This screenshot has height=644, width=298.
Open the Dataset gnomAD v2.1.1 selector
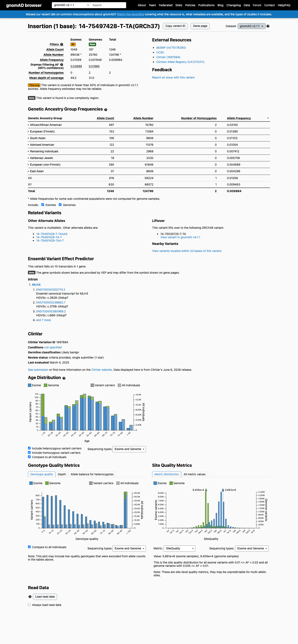[x=251, y=26]
